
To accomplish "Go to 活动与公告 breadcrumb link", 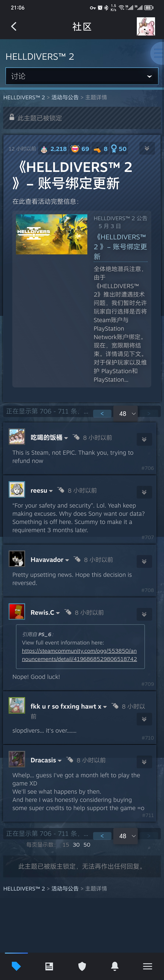I will click(65, 97).
